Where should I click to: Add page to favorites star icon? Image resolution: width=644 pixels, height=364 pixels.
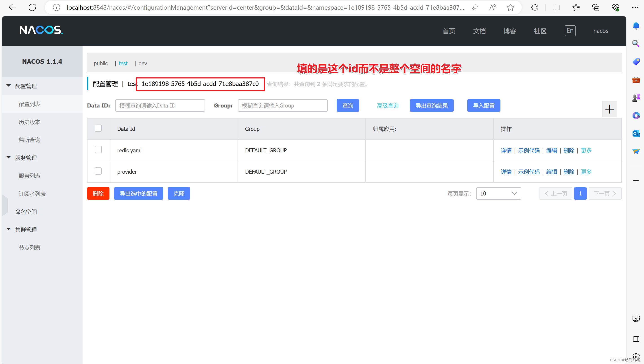coord(511,7)
